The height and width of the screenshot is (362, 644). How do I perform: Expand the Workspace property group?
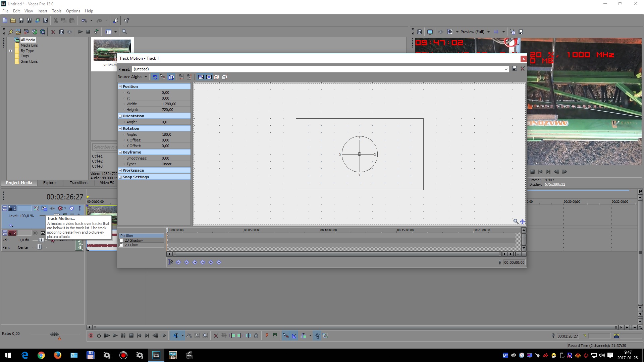(120, 170)
